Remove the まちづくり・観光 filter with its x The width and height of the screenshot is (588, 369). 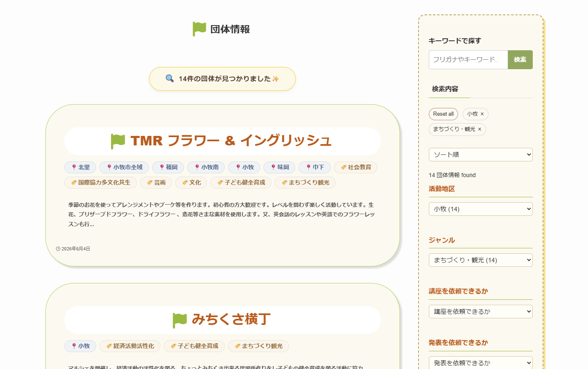point(480,129)
